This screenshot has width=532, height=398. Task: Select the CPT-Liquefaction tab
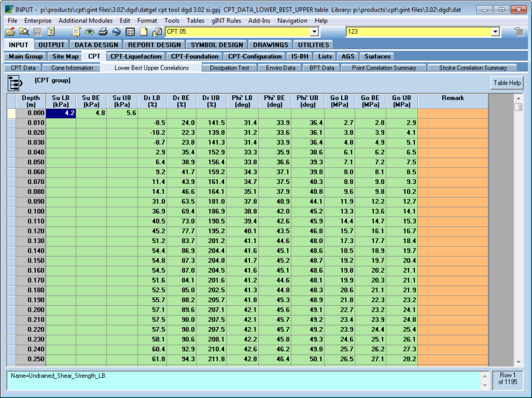pyautogui.click(x=136, y=56)
